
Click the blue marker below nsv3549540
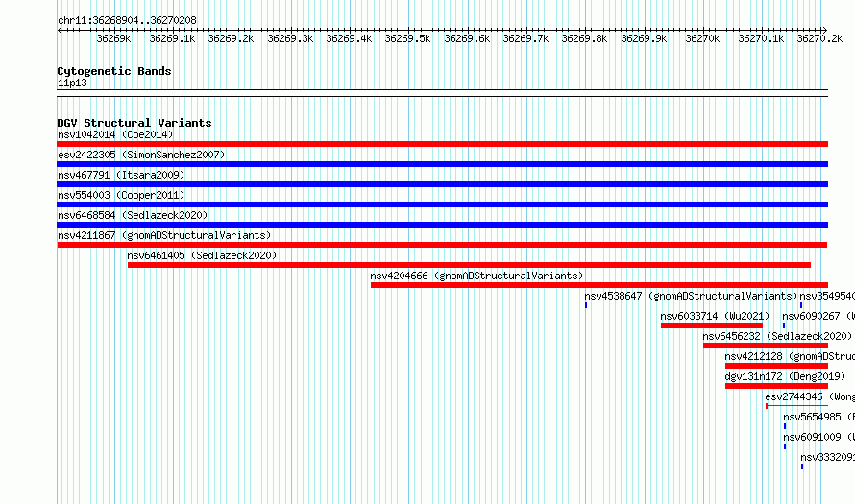(x=801, y=305)
